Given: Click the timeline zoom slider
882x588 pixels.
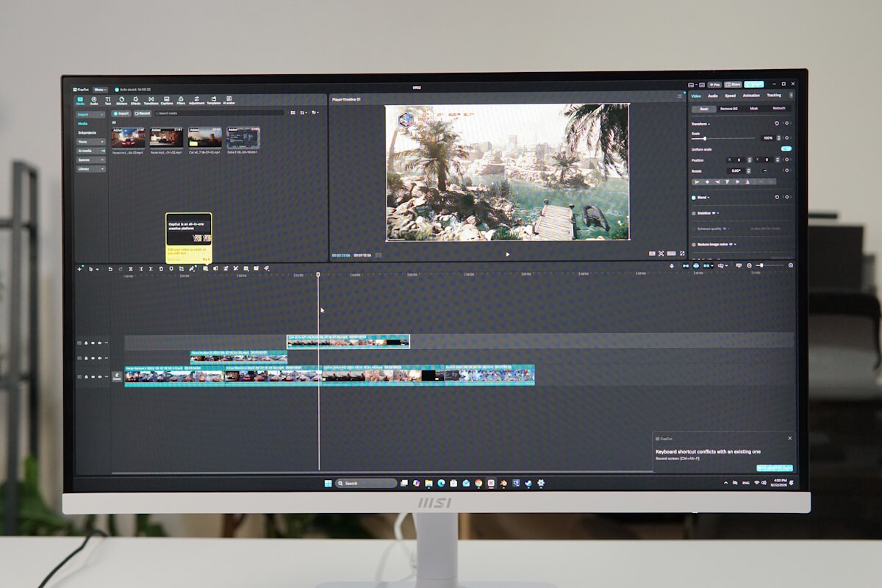Looking at the screenshot, I should point(770,265).
